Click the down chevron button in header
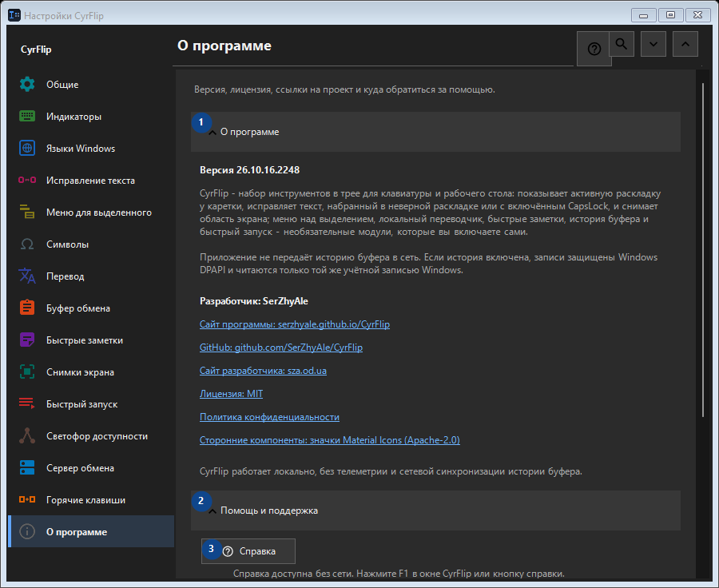Image resolution: width=719 pixels, height=588 pixels. pos(653,44)
